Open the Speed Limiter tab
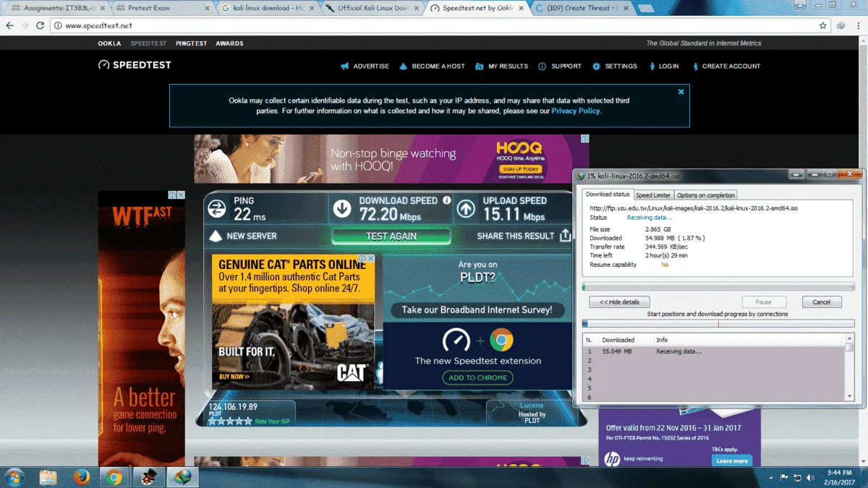This screenshot has width=868, height=488. point(653,195)
